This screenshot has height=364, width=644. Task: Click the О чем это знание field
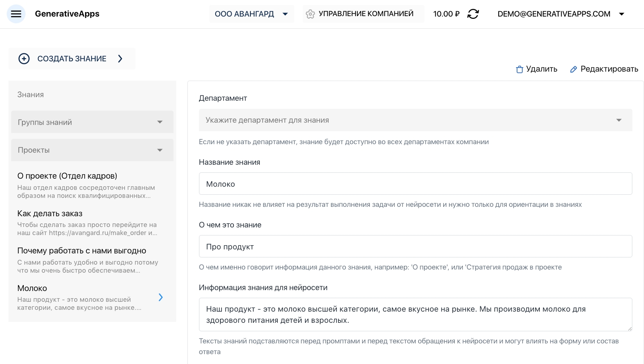(415, 246)
